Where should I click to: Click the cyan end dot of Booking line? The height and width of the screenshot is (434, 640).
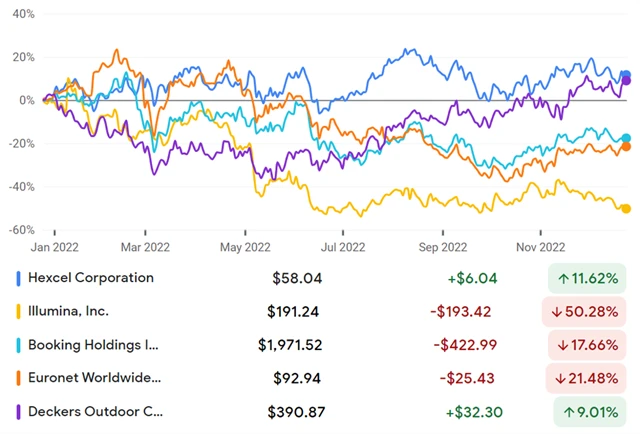tap(626, 139)
